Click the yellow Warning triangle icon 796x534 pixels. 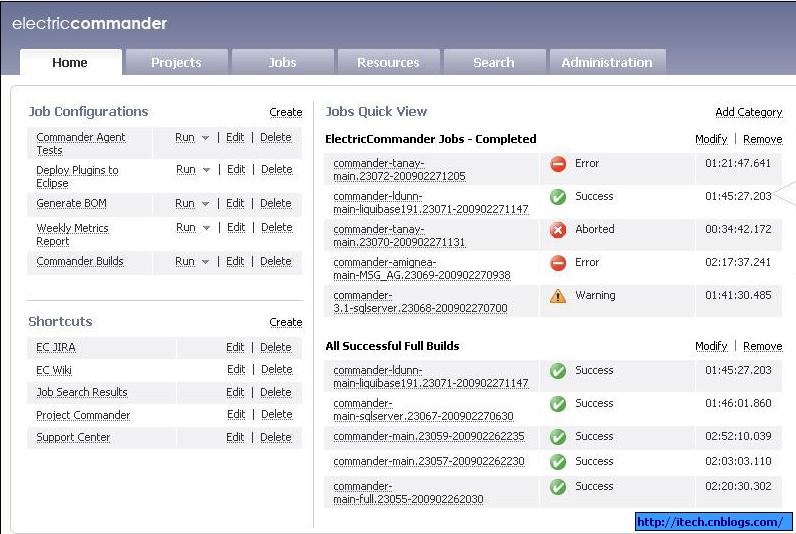[558, 296]
